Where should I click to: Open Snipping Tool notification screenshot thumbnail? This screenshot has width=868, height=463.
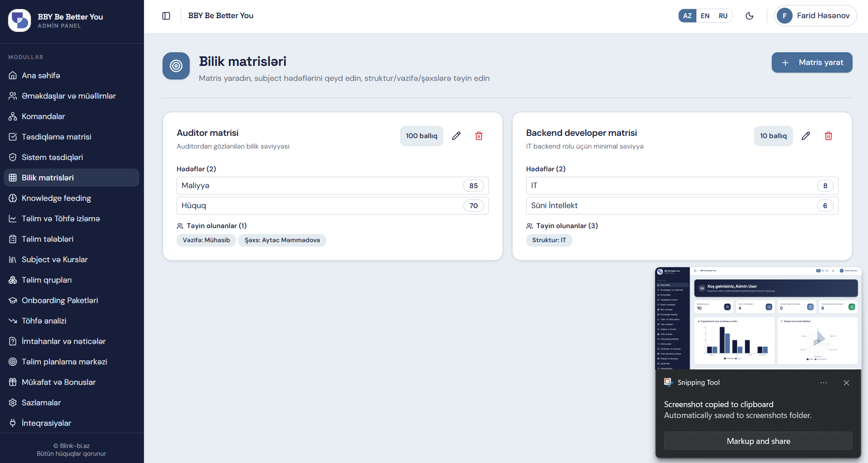pos(758,318)
